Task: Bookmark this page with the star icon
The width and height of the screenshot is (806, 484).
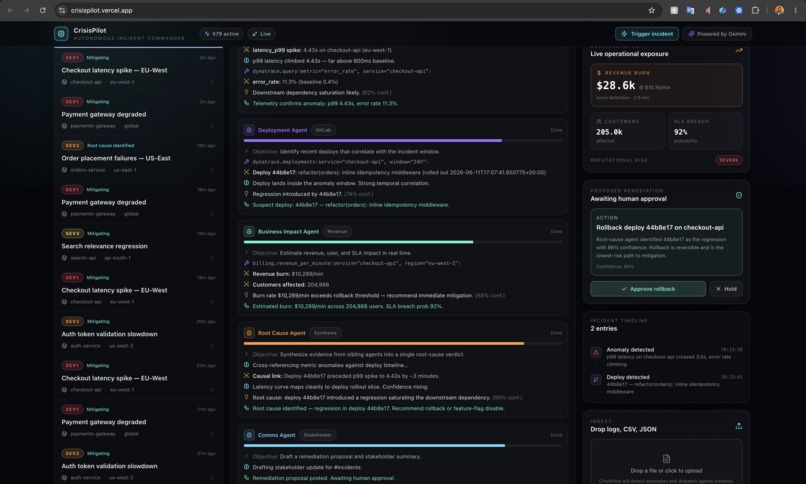Action: click(x=652, y=10)
